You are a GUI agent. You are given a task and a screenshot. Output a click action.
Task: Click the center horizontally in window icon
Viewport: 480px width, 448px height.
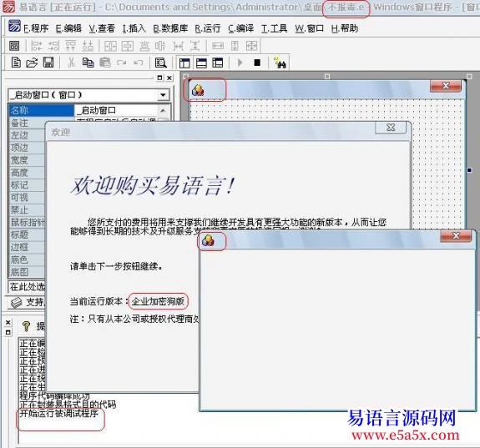(x=110, y=46)
